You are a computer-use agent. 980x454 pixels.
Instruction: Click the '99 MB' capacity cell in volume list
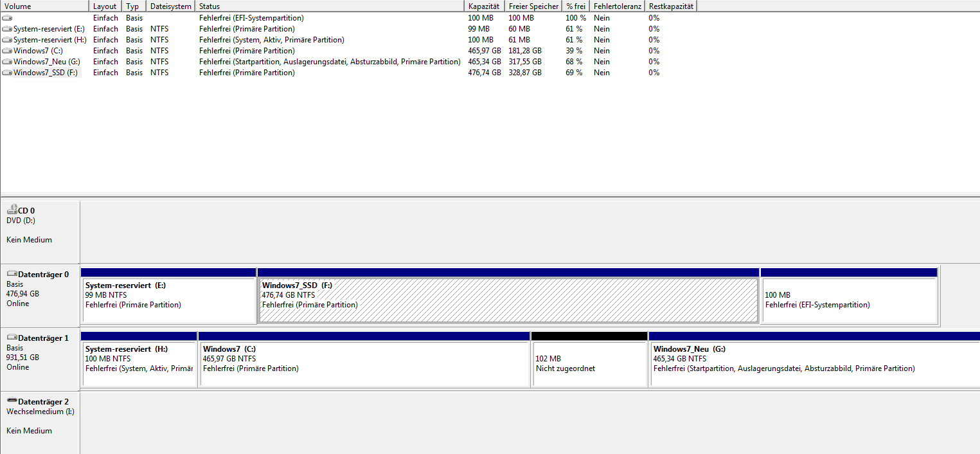pyautogui.click(x=479, y=29)
